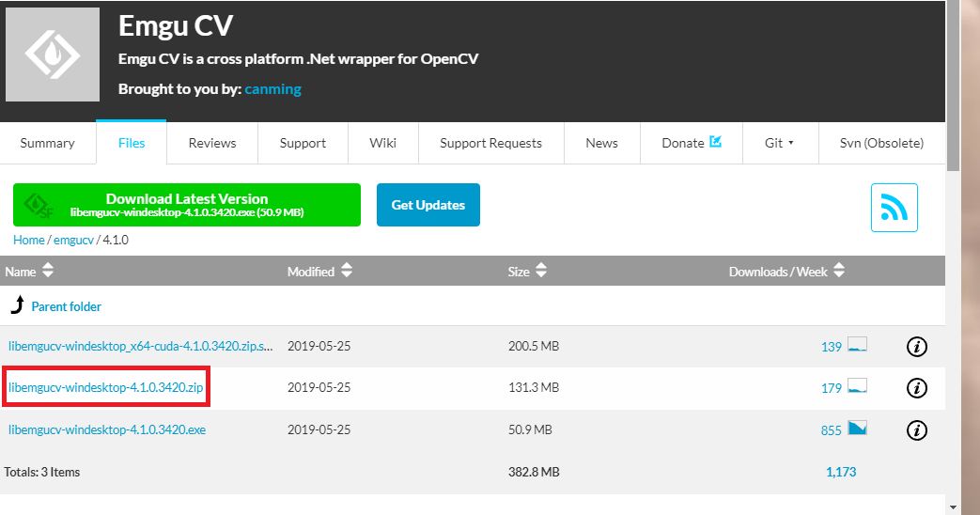980x515 pixels.
Task: Click the 4.1.0 breadcrumb text
Action: (116, 240)
